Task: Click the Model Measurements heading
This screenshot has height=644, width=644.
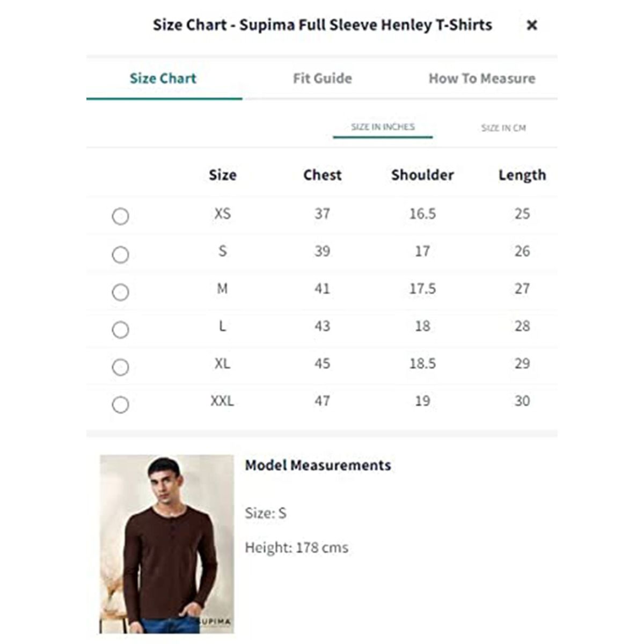Action: (x=318, y=465)
